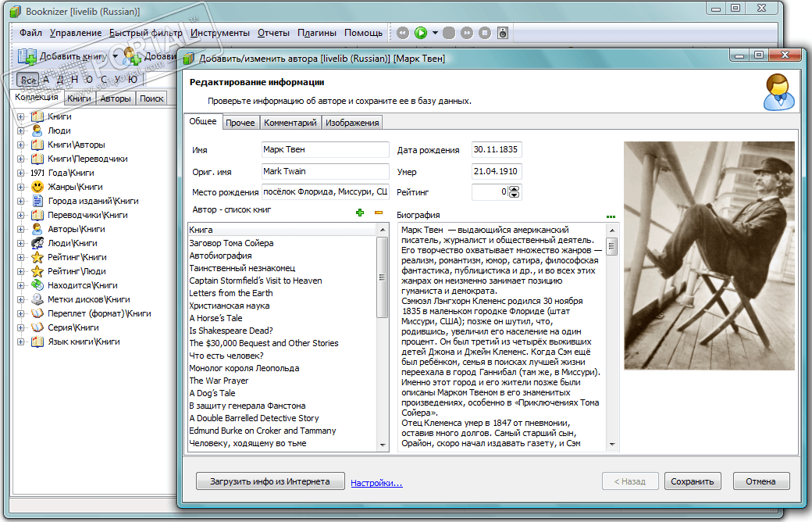Click the Жанры\Книги smiley icon
The width and height of the screenshot is (812, 522).
tap(37, 187)
